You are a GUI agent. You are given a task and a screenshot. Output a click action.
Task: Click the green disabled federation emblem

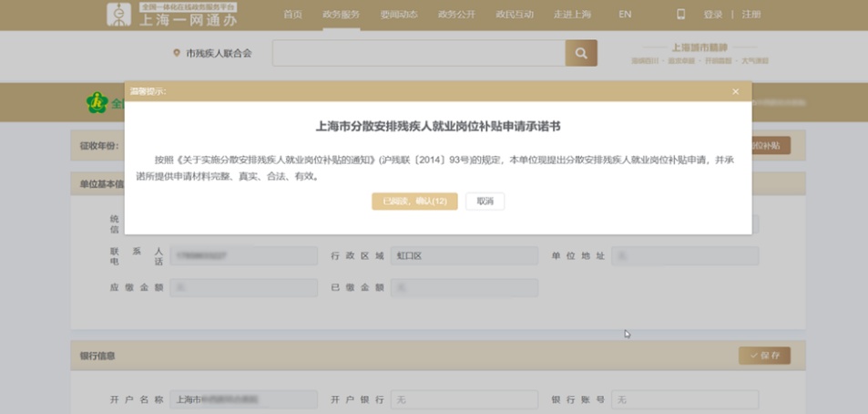[x=97, y=102]
